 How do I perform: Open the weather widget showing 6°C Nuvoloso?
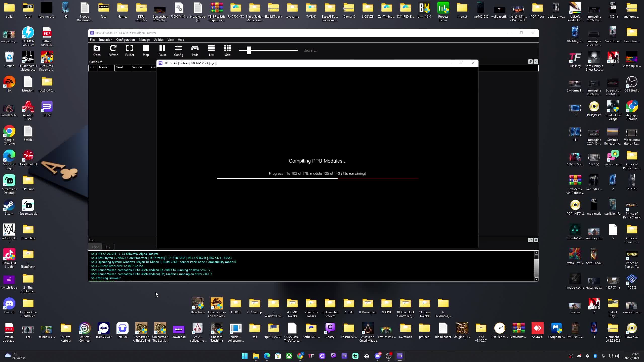click(15, 356)
